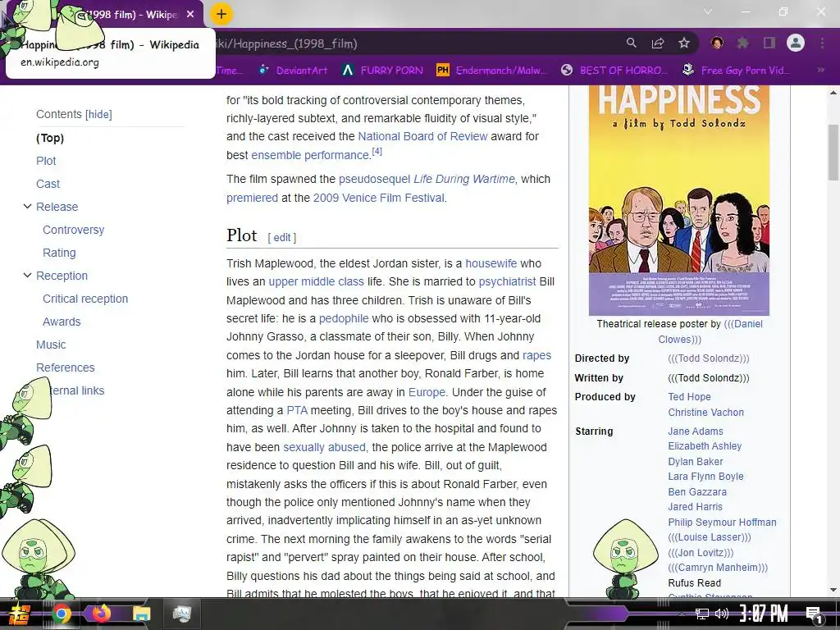This screenshot has width=840, height=630.
Task: Open Life During Wartime link
Action: (464, 179)
